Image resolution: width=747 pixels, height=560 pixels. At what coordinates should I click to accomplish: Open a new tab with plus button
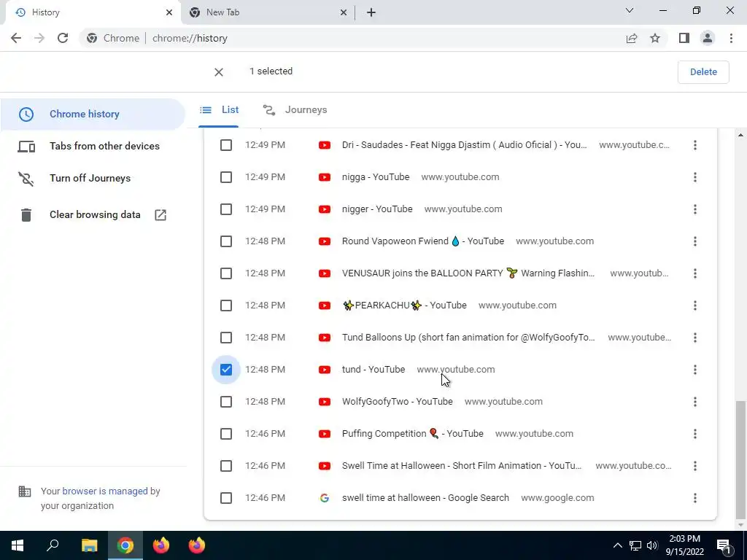coord(371,12)
